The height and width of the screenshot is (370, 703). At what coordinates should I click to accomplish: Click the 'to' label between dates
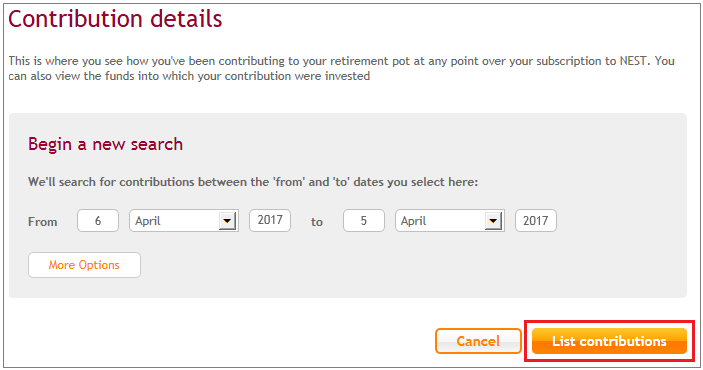[x=317, y=222]
